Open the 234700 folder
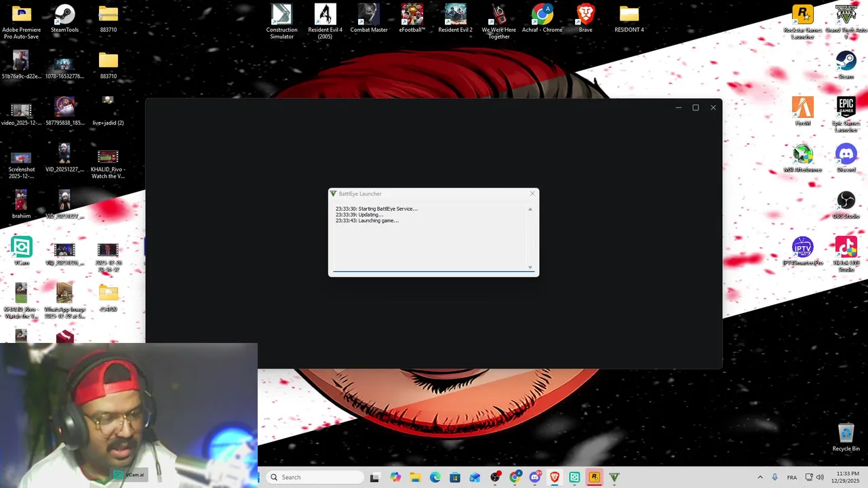Image resolution: width=868 pixels, height=488 pixels. 108,298
